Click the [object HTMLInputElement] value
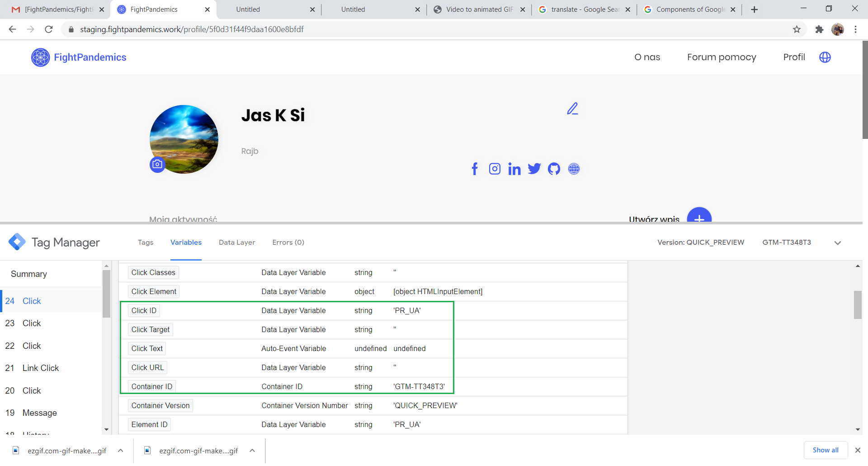The image size is (868, 466). click(x=438, y=291)
